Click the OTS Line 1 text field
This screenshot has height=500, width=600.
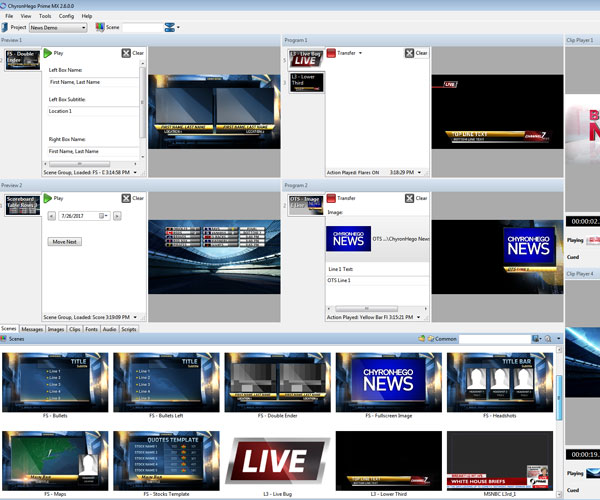[377, 280]
